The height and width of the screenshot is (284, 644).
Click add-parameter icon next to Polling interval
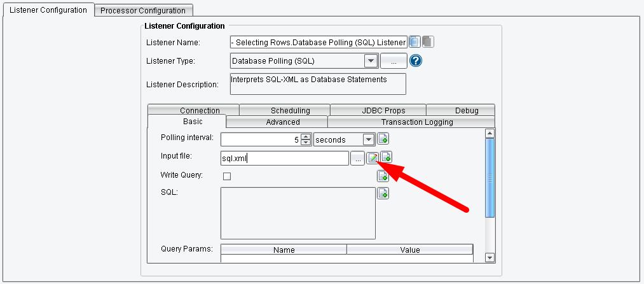pyautogui.click(x=383, y=139)
